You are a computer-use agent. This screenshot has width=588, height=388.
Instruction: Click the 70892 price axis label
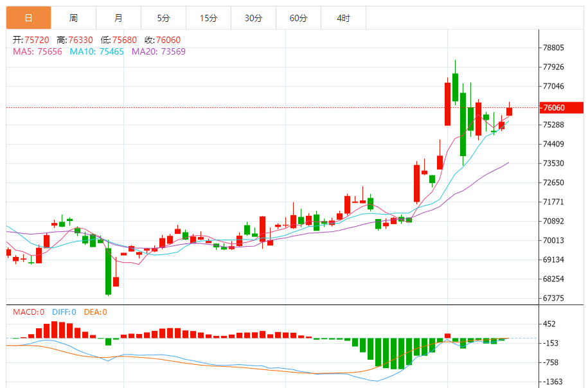coord(553,221)
